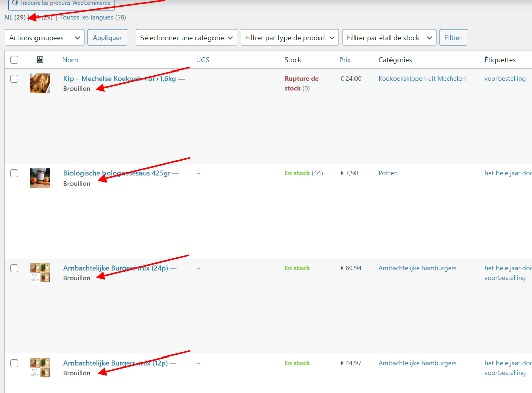Click voorbestelling tag in Kip row

[x=505, y=79]
